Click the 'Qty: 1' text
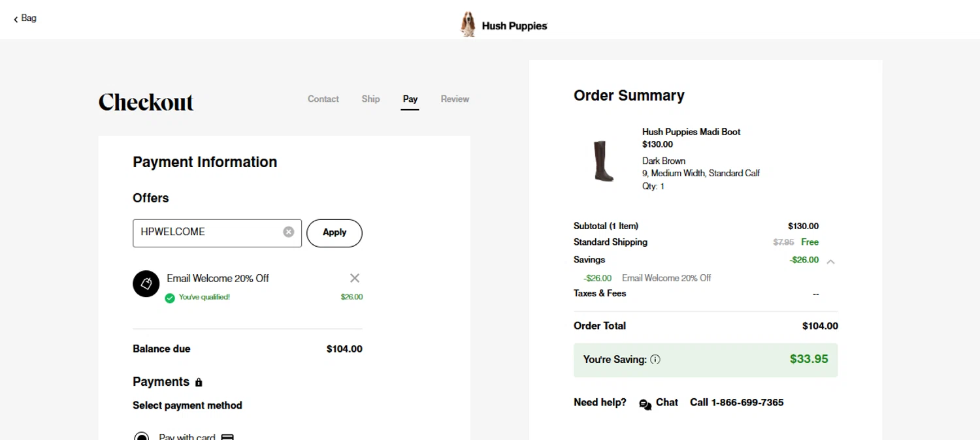The image size is (980, 440). pyautogui.click(x=653, y=186)
